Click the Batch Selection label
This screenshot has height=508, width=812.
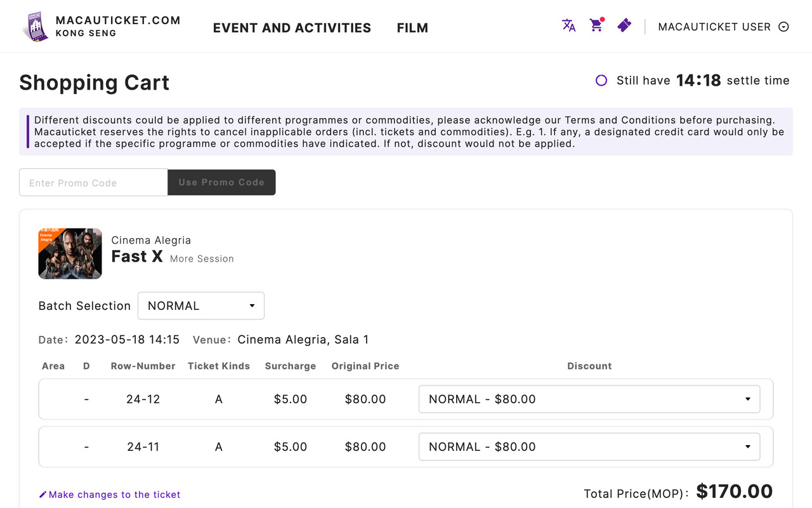click(84, 306)
